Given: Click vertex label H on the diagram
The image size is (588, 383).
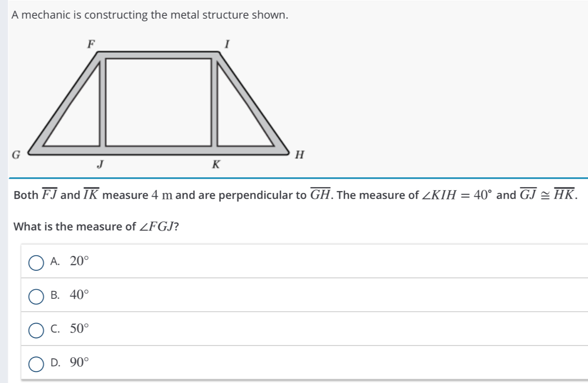Looking at the screenshot, I should coord(300,155).
